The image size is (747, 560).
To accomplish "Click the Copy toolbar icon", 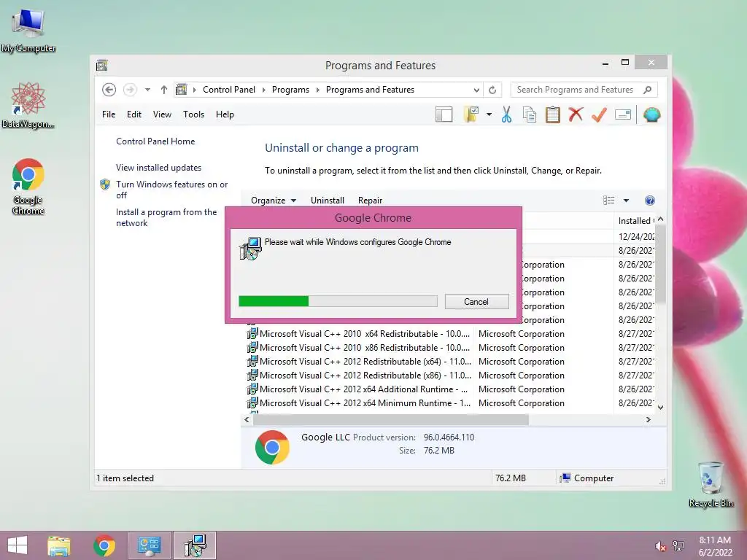I will (530, 114).
